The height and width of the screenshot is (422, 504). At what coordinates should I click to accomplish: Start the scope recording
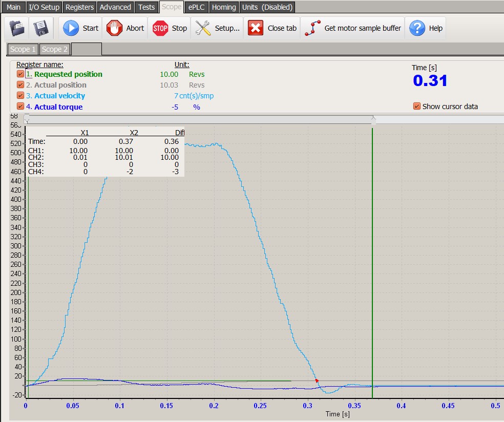point(80,28)
